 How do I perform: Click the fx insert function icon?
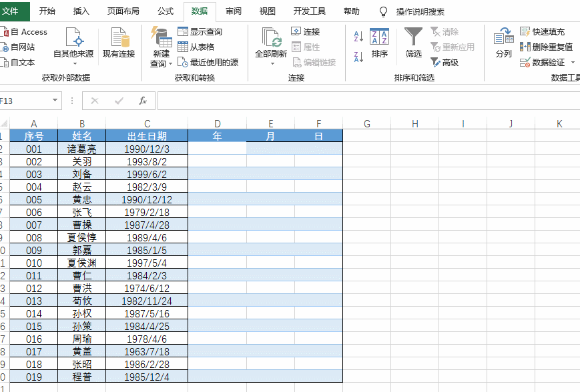142,101
